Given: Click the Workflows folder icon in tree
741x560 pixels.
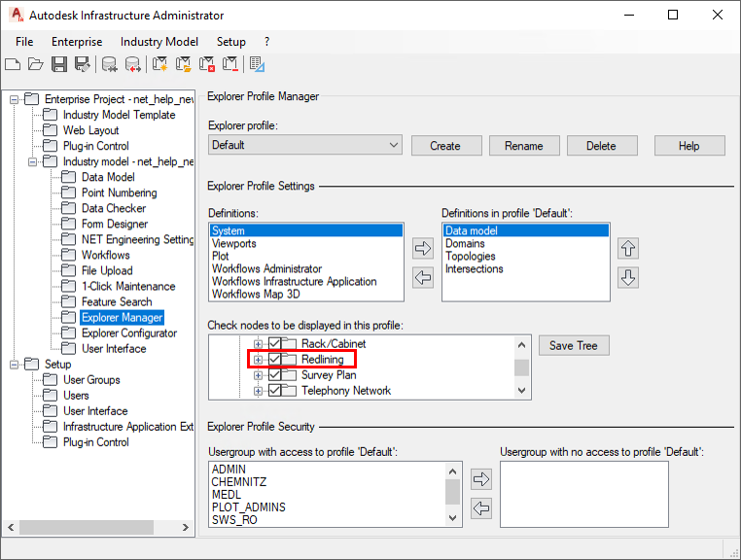Looking at the screenshot, I should click(68, 255).
